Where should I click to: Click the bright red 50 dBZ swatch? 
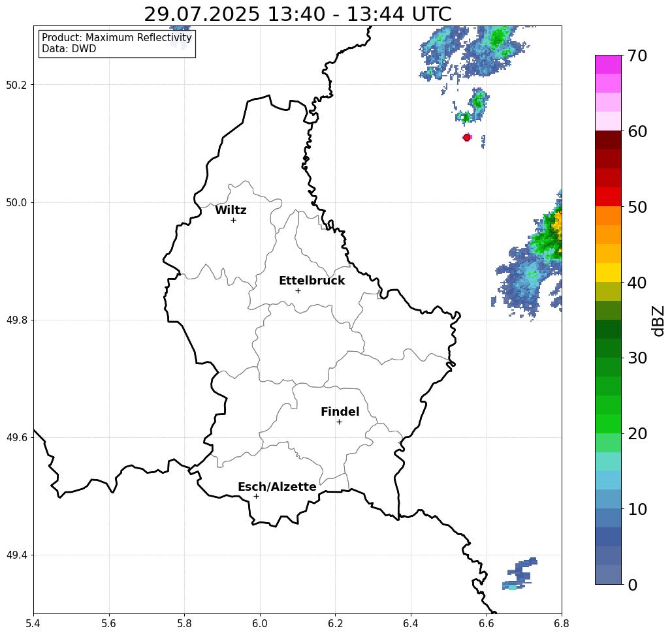click(x=608, y=197)
